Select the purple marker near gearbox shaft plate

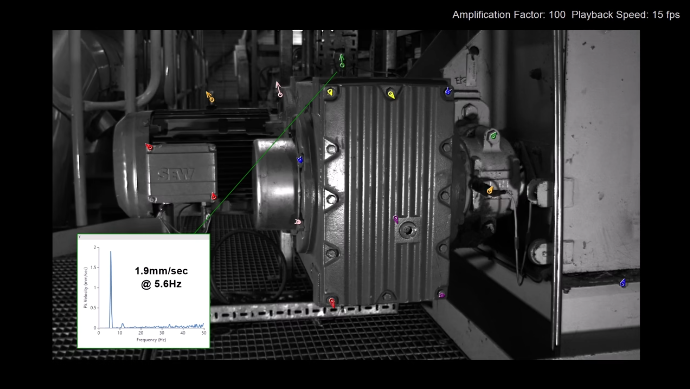pos(396,219)
